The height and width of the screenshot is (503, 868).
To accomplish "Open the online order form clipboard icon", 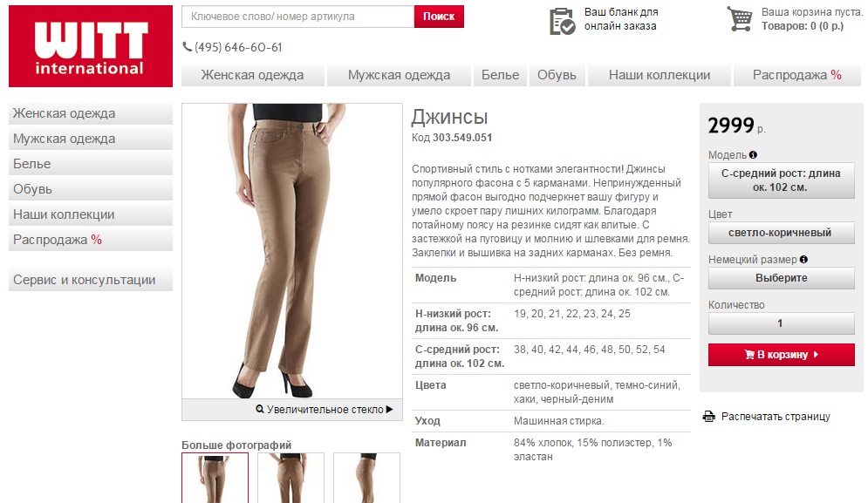I will click(562, 21).
